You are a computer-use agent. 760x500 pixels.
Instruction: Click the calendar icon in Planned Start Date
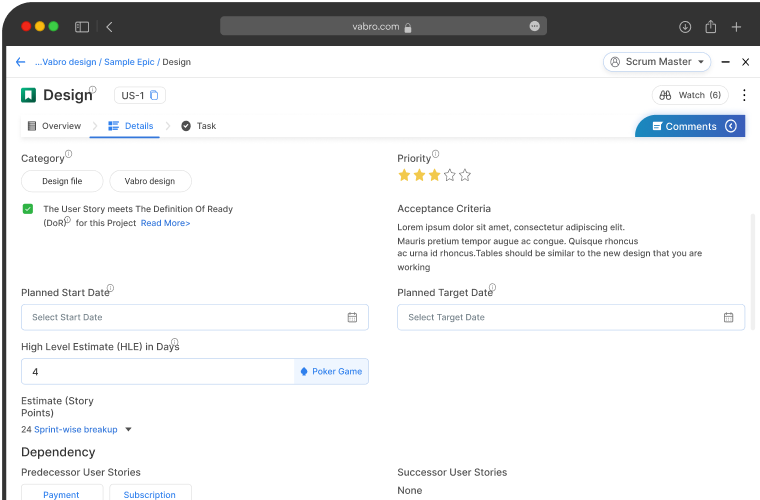coord(352,317)
